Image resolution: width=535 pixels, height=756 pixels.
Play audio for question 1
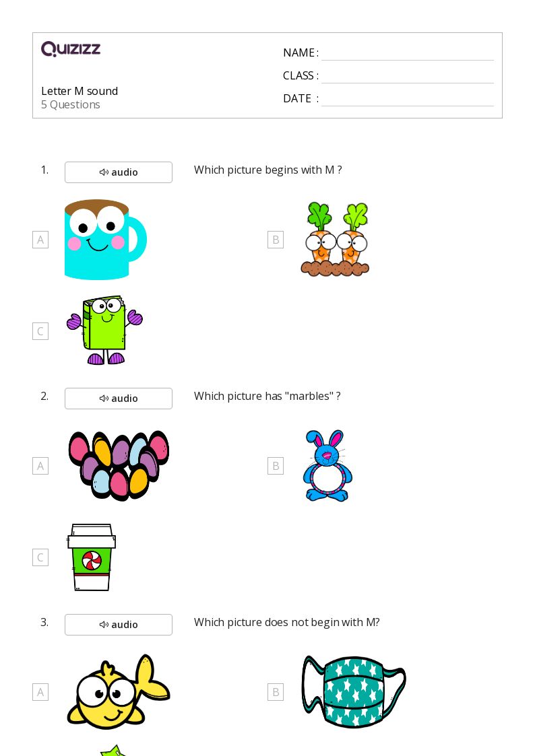coord(119,172)
